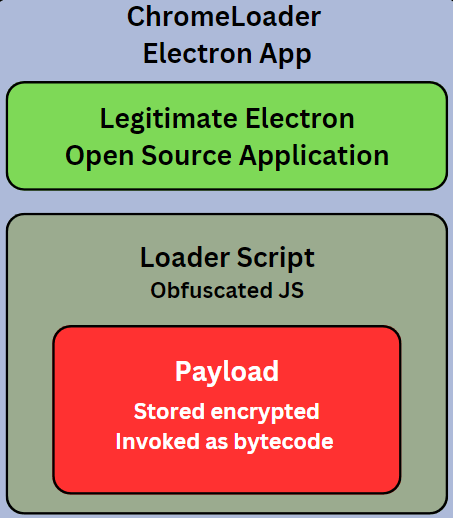The height and width of the screenshot is (518, 453).
Task: Click the word "Electron" in green box
Action: (x=300, y=119)
